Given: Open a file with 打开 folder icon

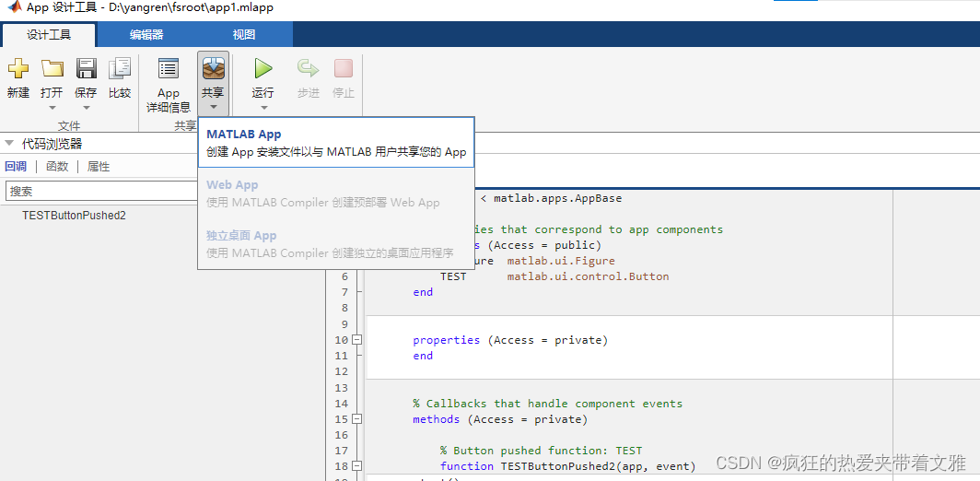Looking at the screenshot, I should click(x=52, y=69).
